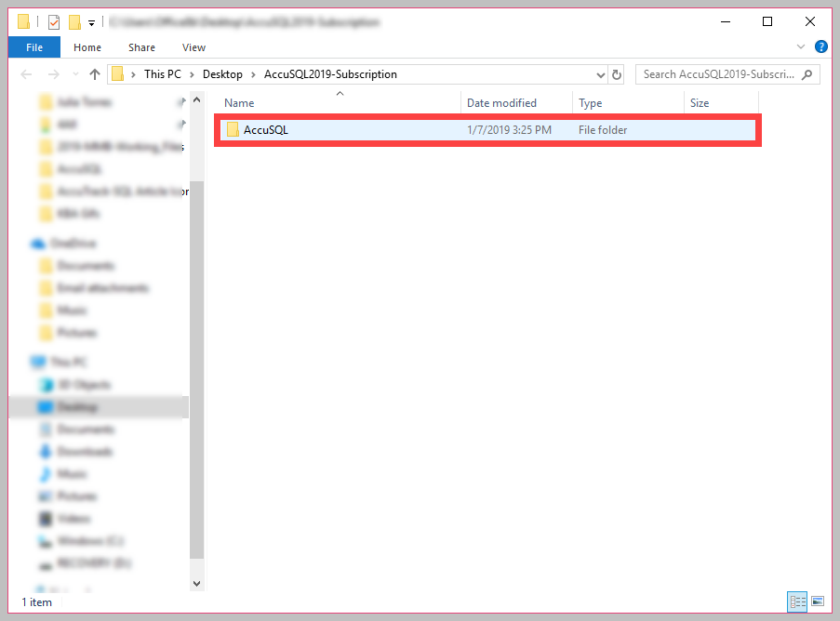
Task: Click the New folder quick access icon
Action: click(75, 22)
